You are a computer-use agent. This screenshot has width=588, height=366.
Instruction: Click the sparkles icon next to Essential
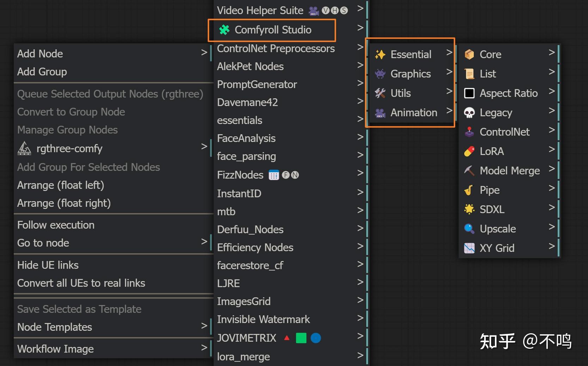380,55
